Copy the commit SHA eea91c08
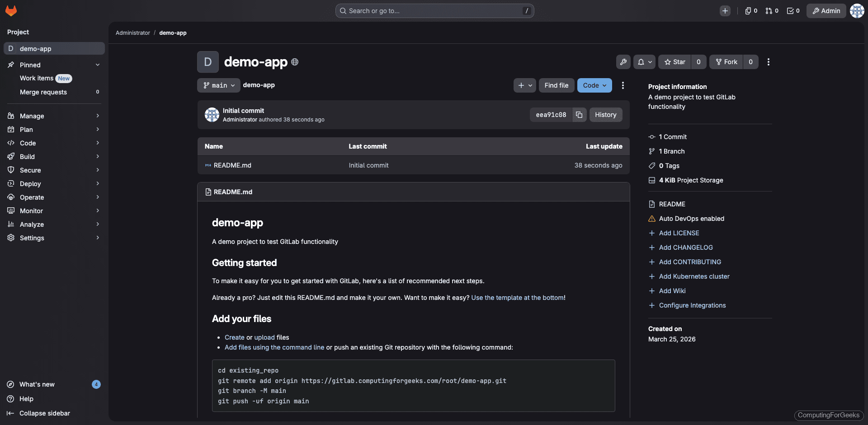 pos(579,115)
